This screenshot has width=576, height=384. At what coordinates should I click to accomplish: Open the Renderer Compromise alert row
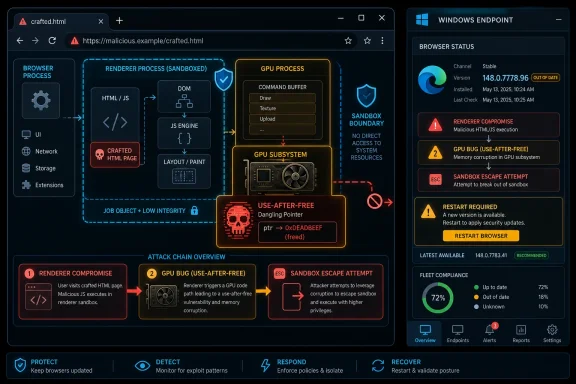coord(489,125)
